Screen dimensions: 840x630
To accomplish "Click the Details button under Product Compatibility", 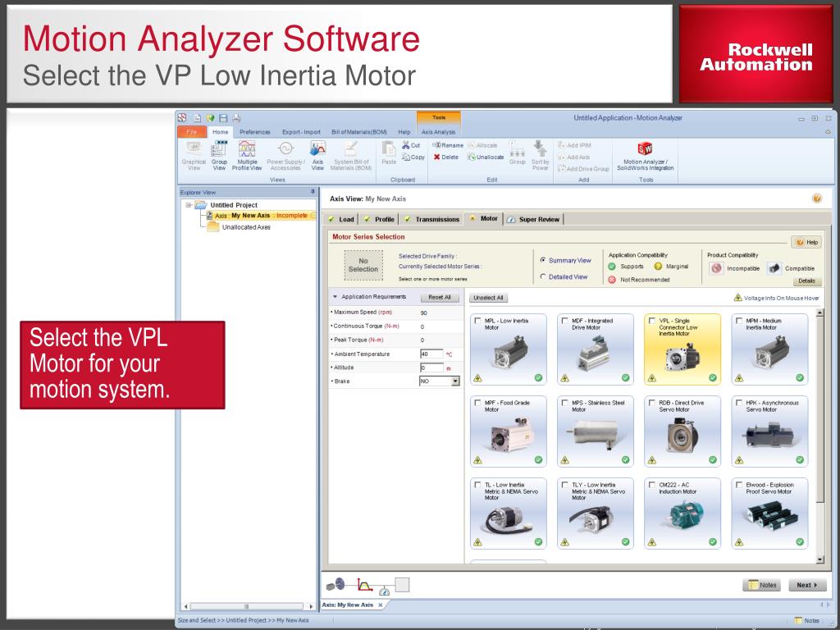I will click(x=806, y=281).
